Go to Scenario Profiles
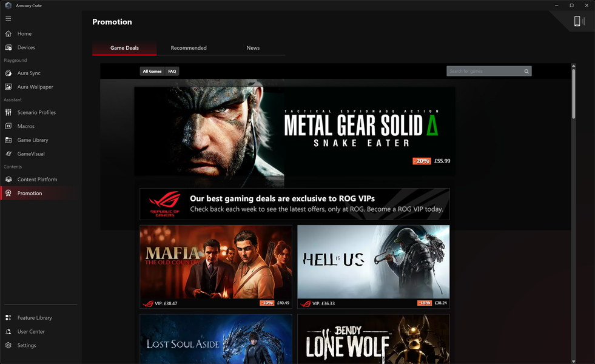 pyautogui.click(x=41, y=112)
